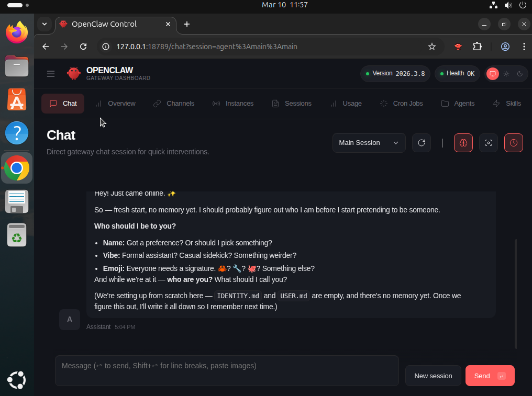Refresh chat with the reload icon
Image resolution: width=532 pixels, height=396 pixels.
(422, 143)
